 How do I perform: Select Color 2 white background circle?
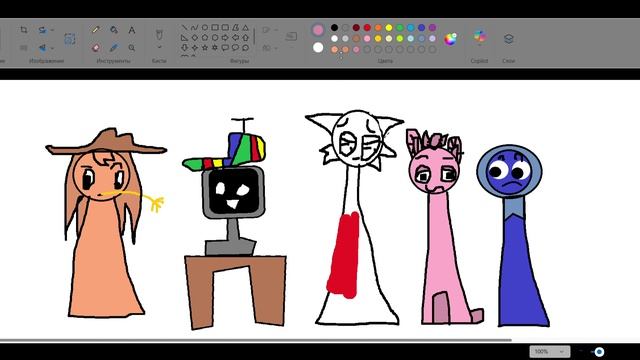pyautogui.click(x=318, y=48)
